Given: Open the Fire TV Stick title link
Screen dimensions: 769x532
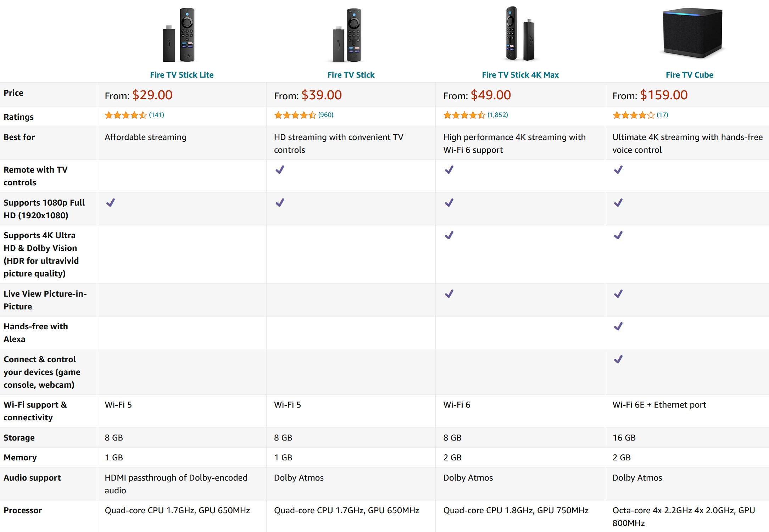Looking at the screenshot, I should (351, 75).
